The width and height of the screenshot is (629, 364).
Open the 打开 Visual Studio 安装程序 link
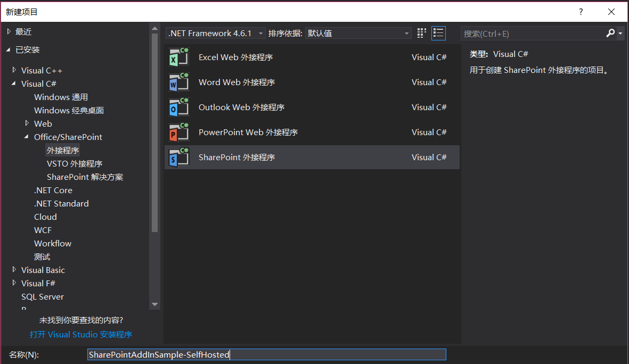(x=81, y=334)
